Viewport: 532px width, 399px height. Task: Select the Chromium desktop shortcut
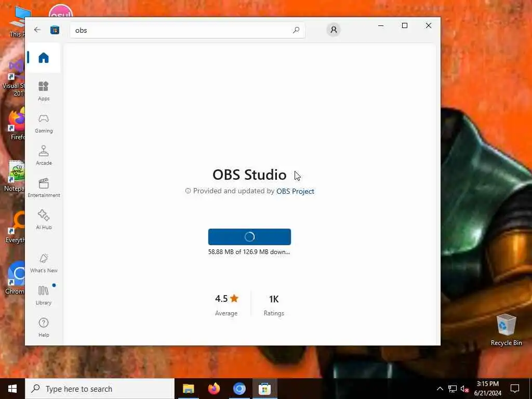tap(15, 277)
